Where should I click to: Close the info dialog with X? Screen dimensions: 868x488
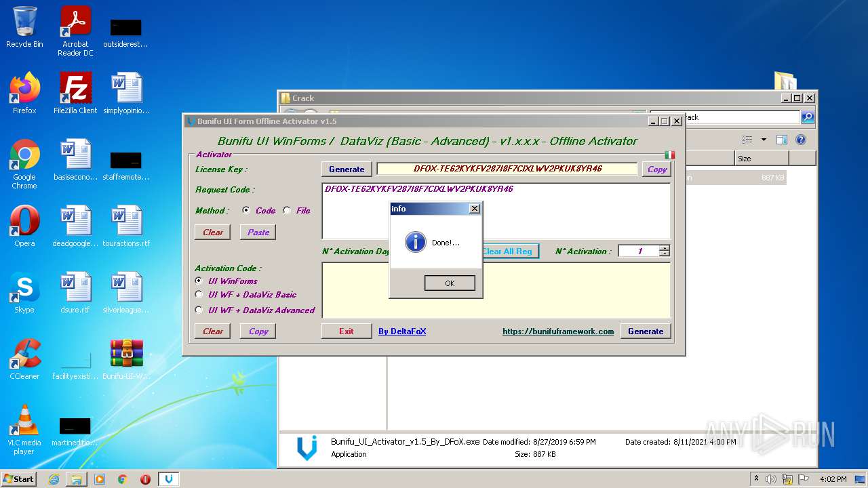click(475, 209)
